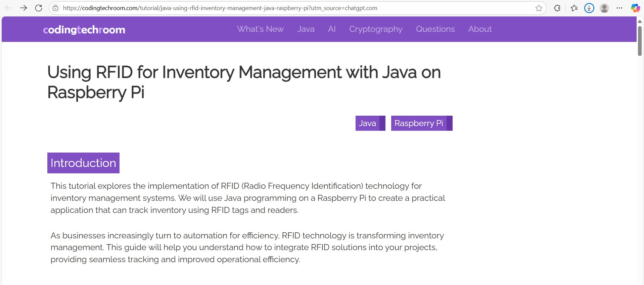This screenshot has width=644, height=285.
Task: Click the paragraph starting 'This tutorial explores'
Action: [x=248, y=198]
